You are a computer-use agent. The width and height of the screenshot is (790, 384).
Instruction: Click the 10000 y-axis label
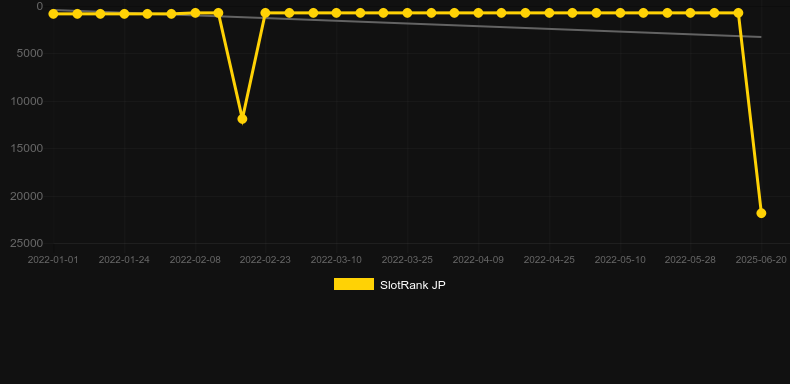click(x=27, y=101)
